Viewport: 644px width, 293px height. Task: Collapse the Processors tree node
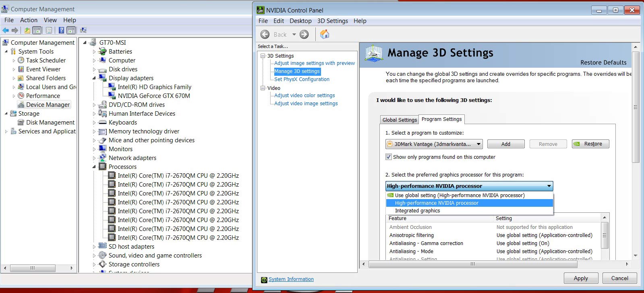[x=94, y=167]
